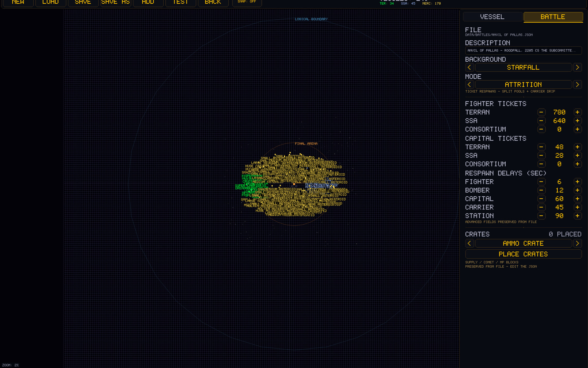The height and width of the screenshot is (368, 588).
Task: Increase Terran fighter tickets
Action: coord(578,112)
